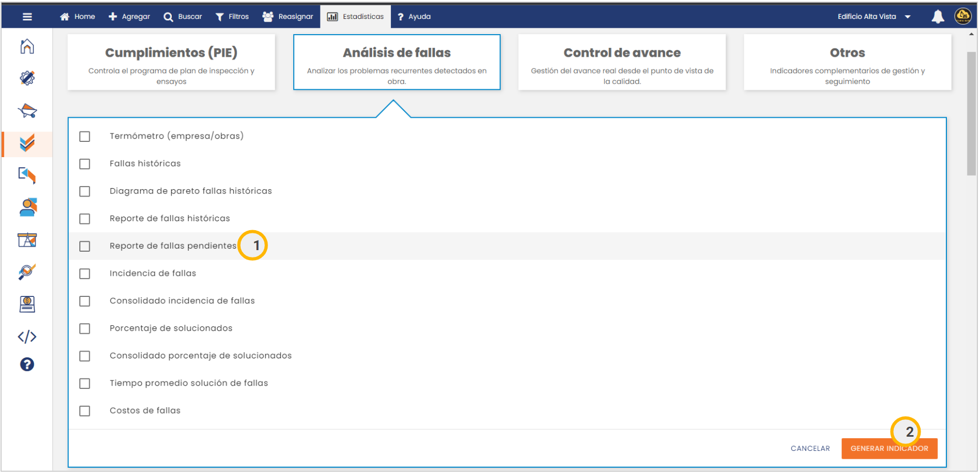Tick the Costos de fallas checkbox

(x=85, y=411)
